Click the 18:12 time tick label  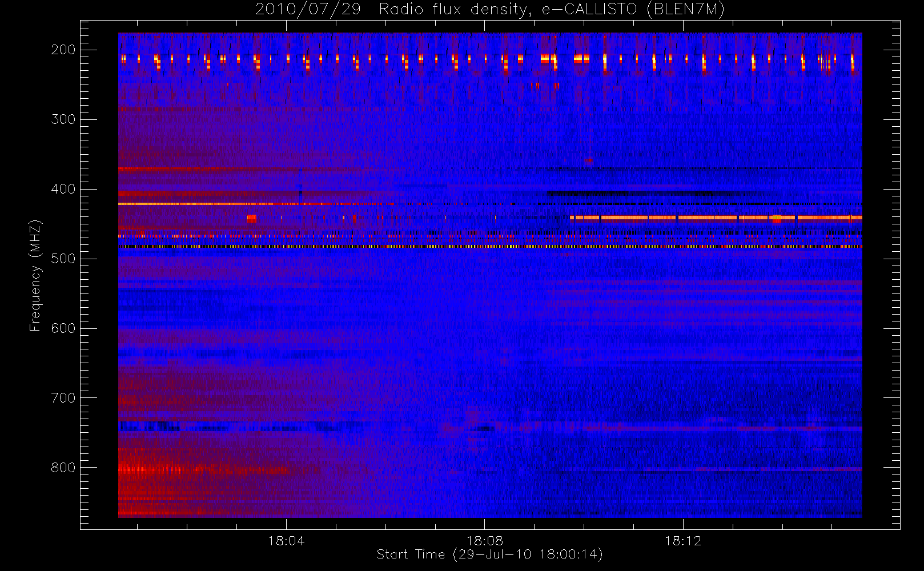click(x=683, y=541)
